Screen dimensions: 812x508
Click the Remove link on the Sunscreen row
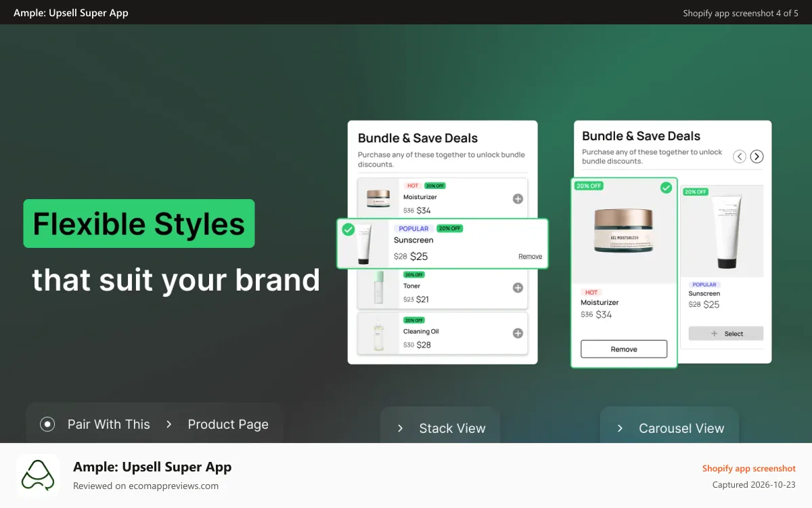[530, 257]
